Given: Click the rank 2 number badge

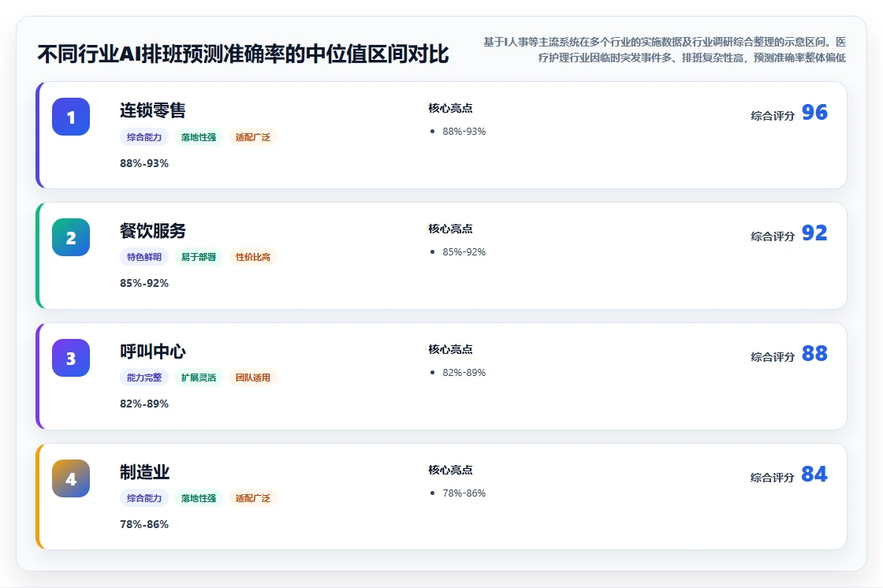Looking at the screenshot, I should [x=71, y=237].
